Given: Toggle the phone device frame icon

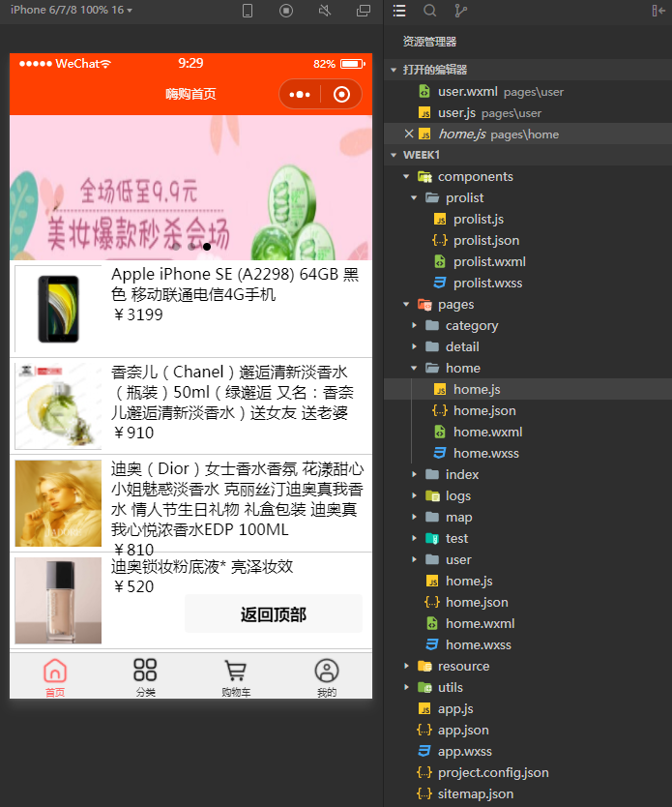Looking at the screenshot, I should coord(248,11).
